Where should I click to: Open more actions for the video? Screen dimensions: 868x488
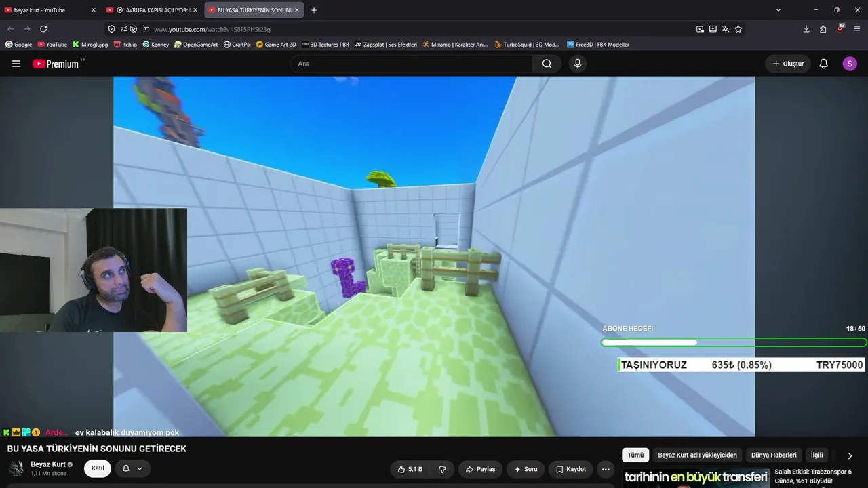click(x=606, y=469)
